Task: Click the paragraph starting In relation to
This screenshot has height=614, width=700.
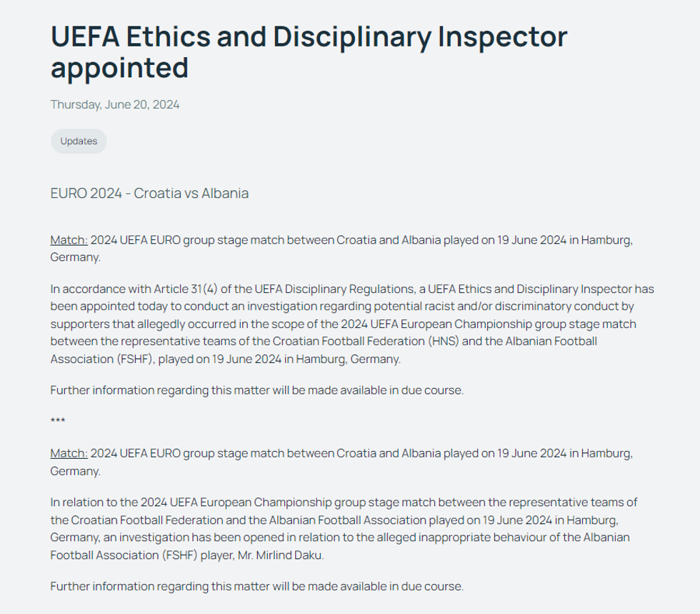Action: 343,528
